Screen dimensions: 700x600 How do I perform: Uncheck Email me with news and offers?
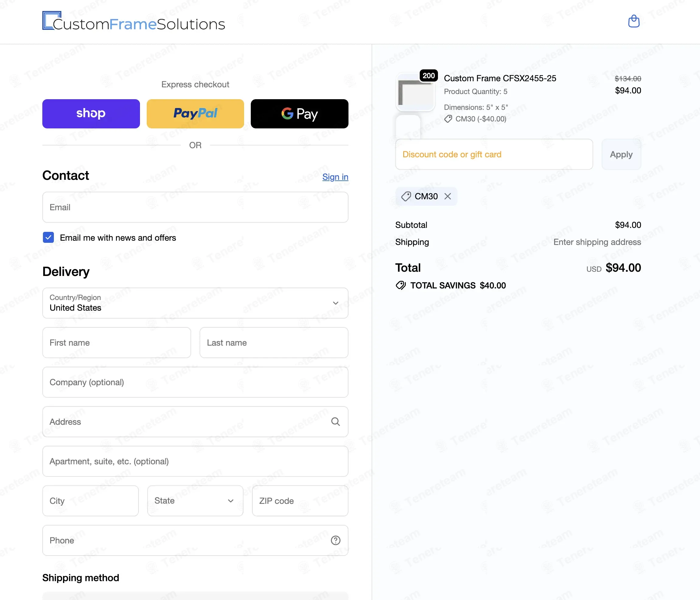coord(48,237)
